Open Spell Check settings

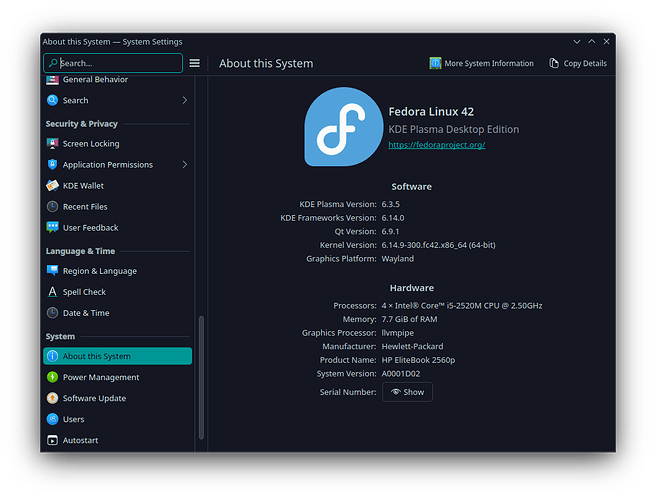point(118,292)
